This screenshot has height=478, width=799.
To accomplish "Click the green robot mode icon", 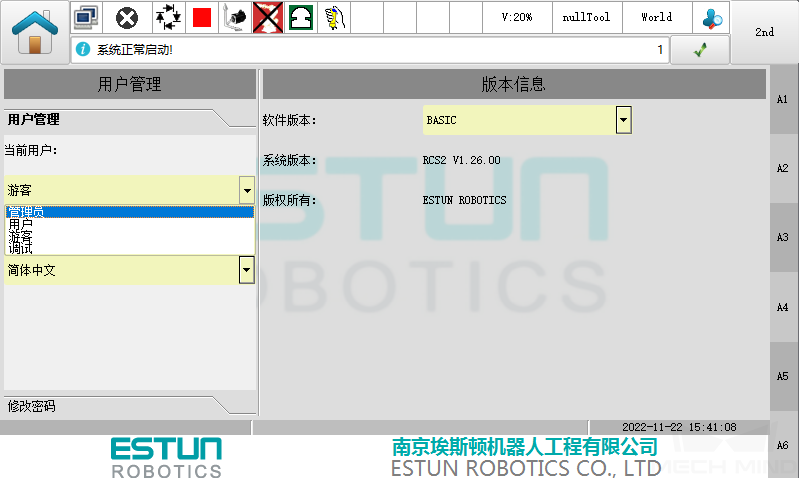I will click(300, 17).
